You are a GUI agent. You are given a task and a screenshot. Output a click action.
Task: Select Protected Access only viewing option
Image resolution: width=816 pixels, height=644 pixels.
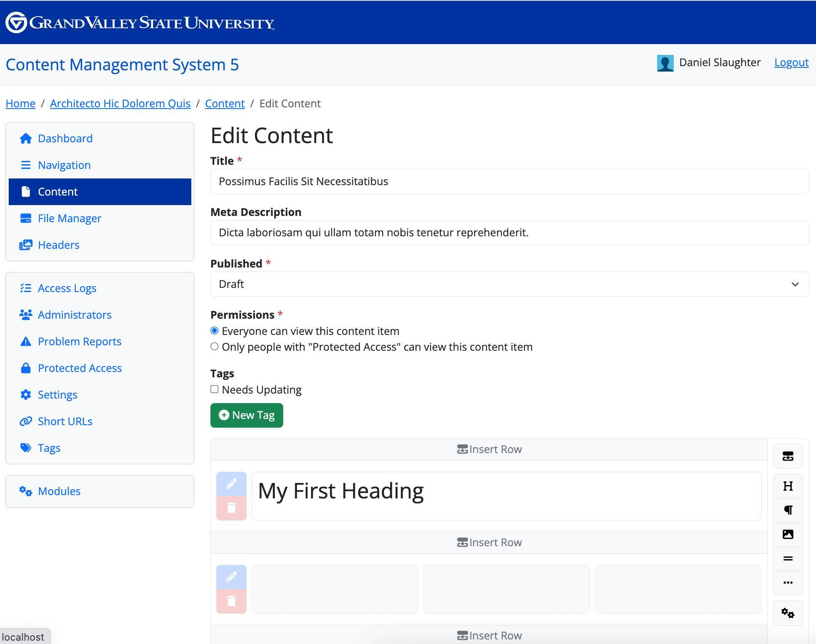[215, 347]
